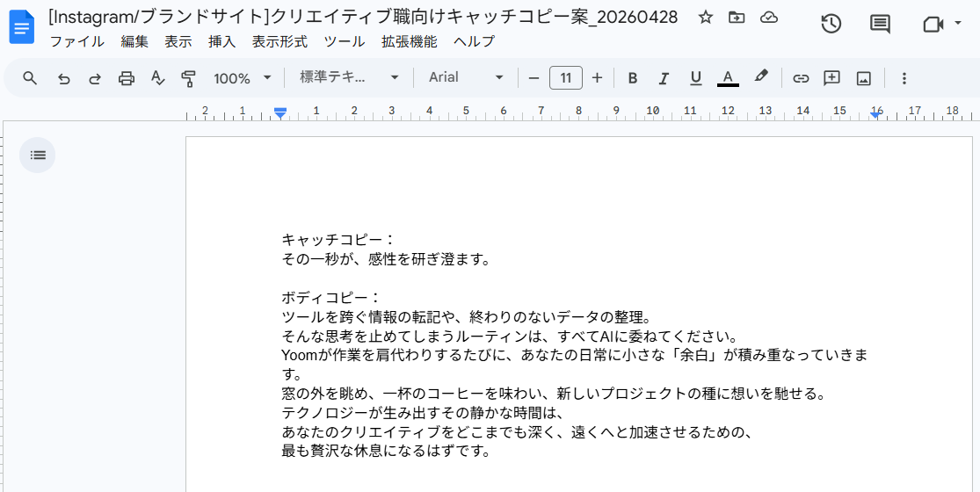Open the 表示形式 menu

[x=279, y=42]
